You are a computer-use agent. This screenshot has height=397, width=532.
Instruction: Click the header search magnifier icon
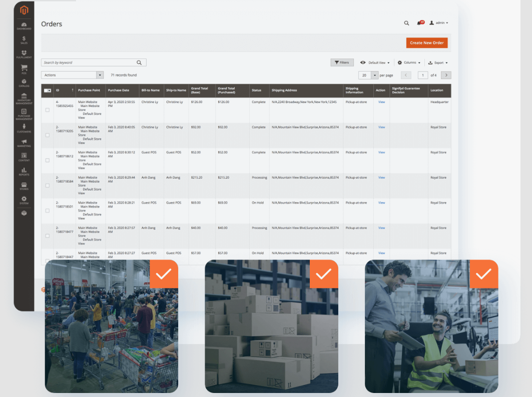[x=406, y=23]
